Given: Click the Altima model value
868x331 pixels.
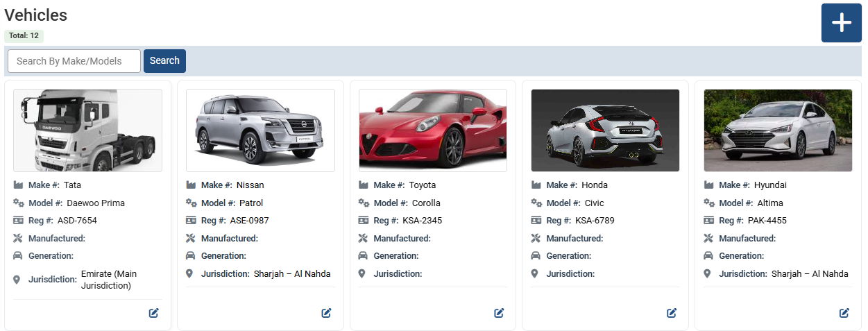Looking at the screenshot, I should (x=770, y=203).
